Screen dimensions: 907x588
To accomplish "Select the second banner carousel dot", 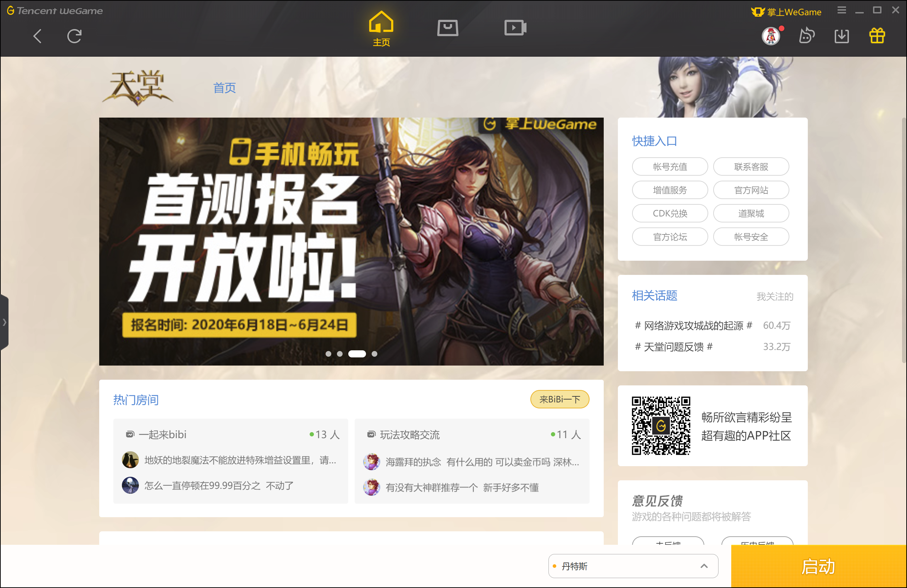I will (x=339, y=354).
